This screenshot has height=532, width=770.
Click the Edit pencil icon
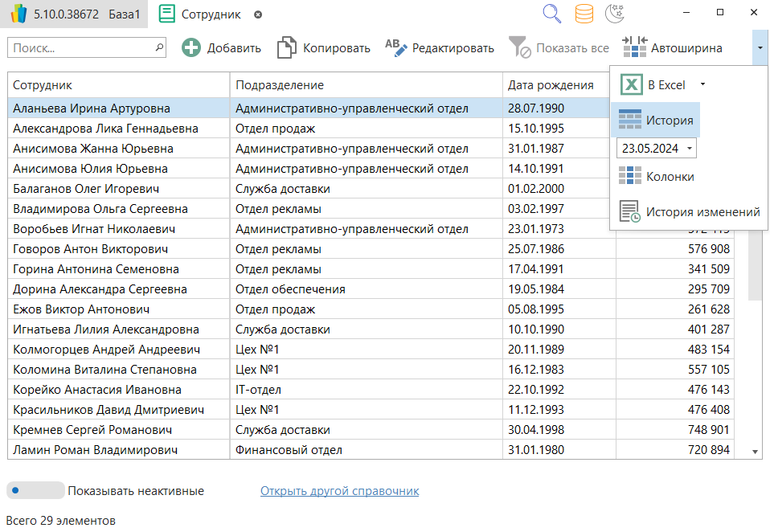tap(396, 48)
